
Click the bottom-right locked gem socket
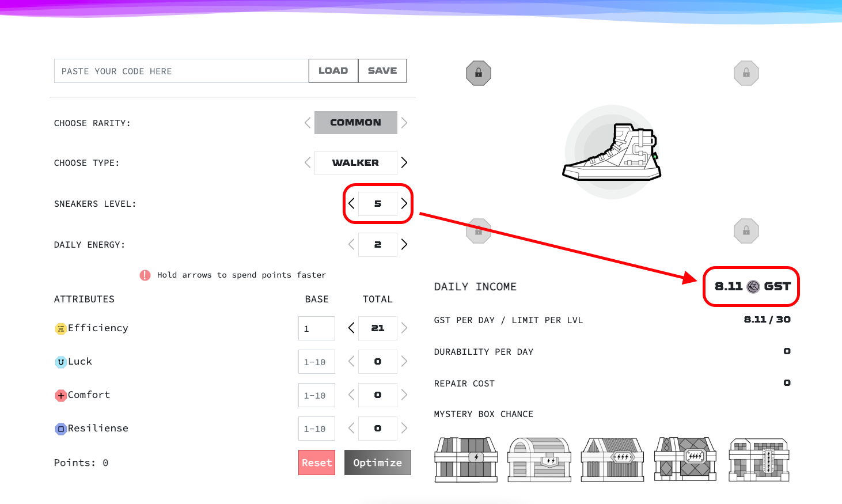[746, 231]
